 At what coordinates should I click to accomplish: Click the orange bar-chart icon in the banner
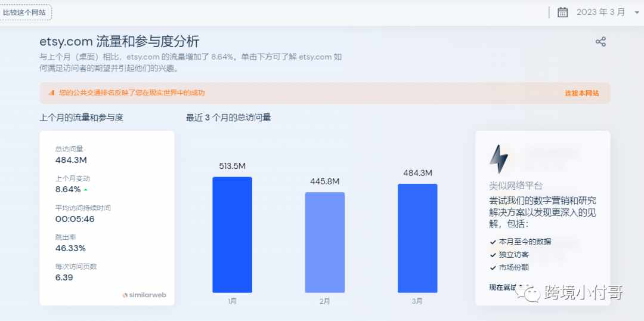(x=51, y=93)
